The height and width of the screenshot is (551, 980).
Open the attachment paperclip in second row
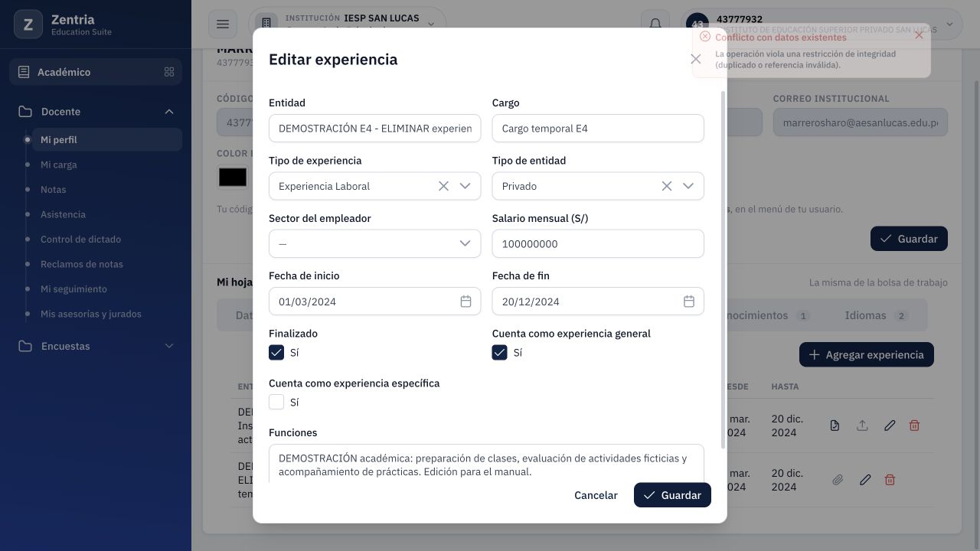tap(838, 480)
